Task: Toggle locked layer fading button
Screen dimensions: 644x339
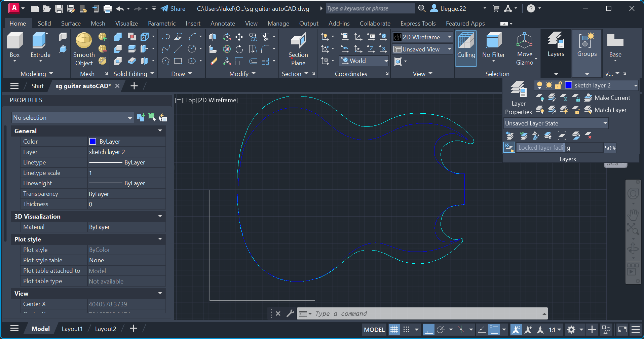Action: pos(509,147)
